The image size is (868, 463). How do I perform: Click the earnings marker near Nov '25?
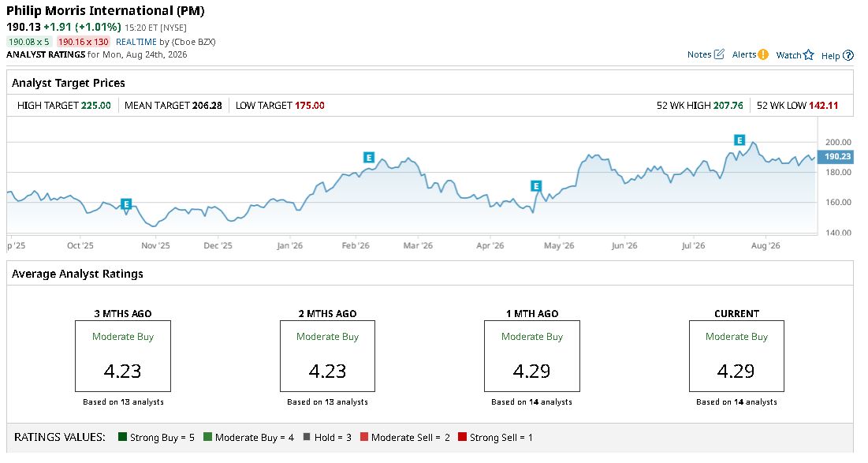[x=126, y=204]
